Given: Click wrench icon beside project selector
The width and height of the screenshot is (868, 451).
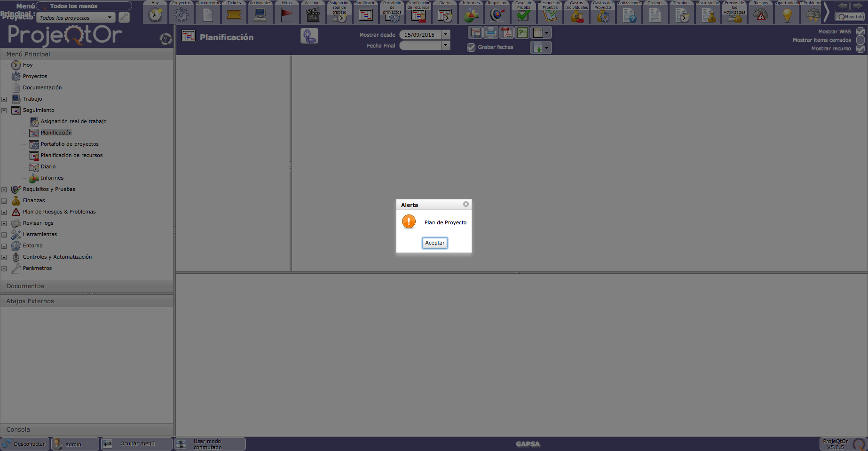Looking at the screenshot, I should click(x=124, y=17).
